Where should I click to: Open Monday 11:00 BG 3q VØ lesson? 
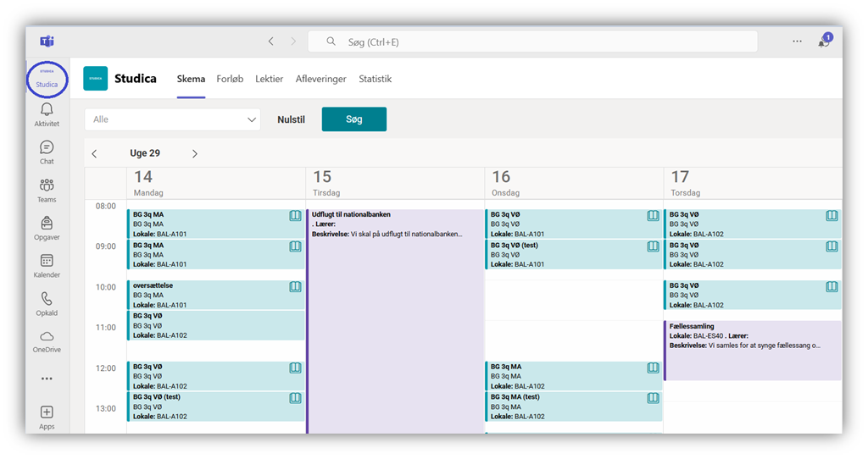216,326
